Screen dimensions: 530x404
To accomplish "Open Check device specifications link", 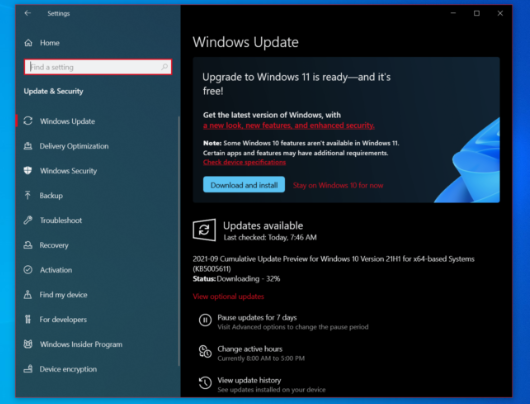I will click(244, 162).
